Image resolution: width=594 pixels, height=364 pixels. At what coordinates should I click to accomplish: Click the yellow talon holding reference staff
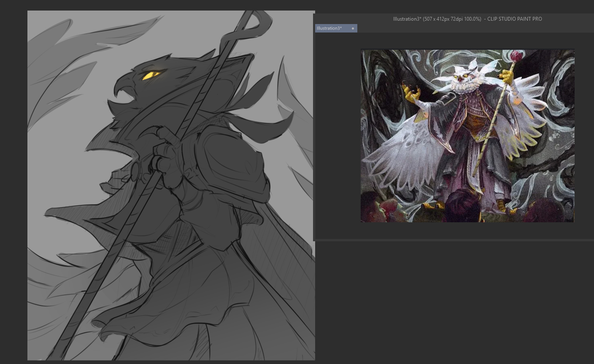click(x=507, y=77)
